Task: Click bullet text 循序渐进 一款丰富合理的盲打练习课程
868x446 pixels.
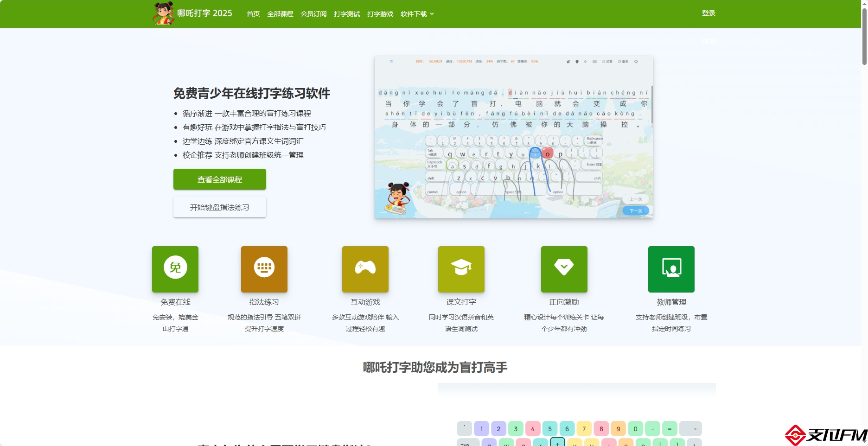Action: click(x=247, y=114)
